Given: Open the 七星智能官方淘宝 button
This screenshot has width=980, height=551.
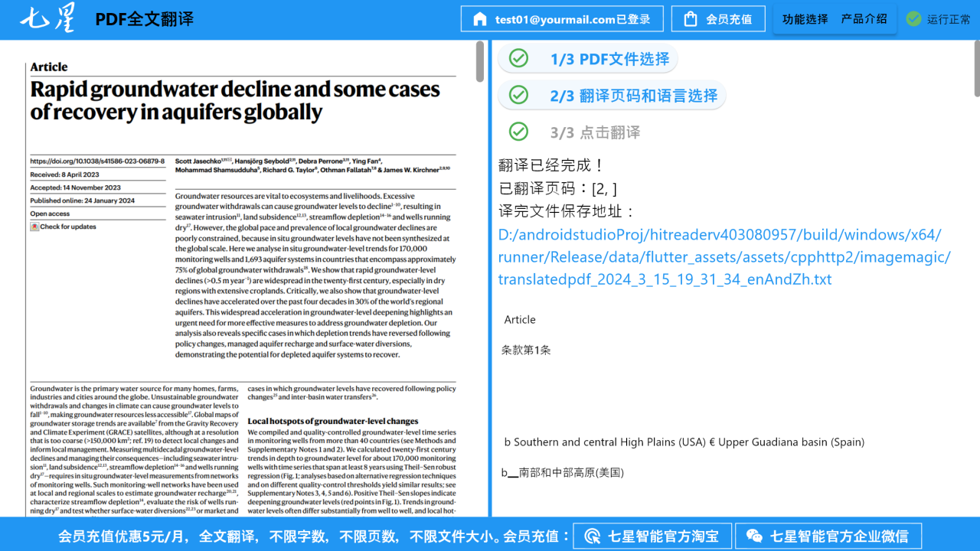Looking at the screenshot, I should [x=652, y=536].
